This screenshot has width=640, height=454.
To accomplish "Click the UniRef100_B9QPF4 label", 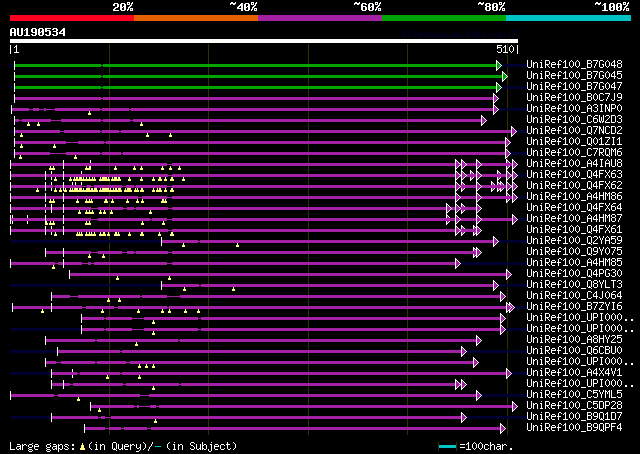I will [574, 428].
